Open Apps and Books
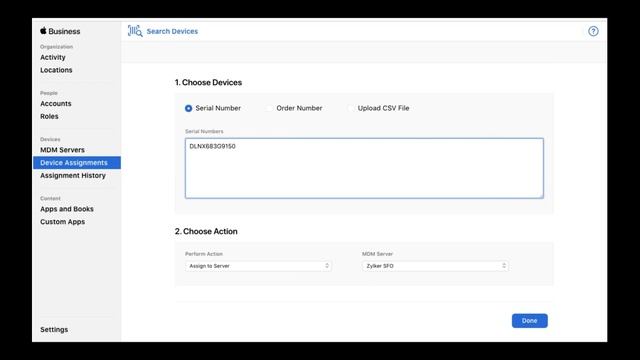 point(67,209)
